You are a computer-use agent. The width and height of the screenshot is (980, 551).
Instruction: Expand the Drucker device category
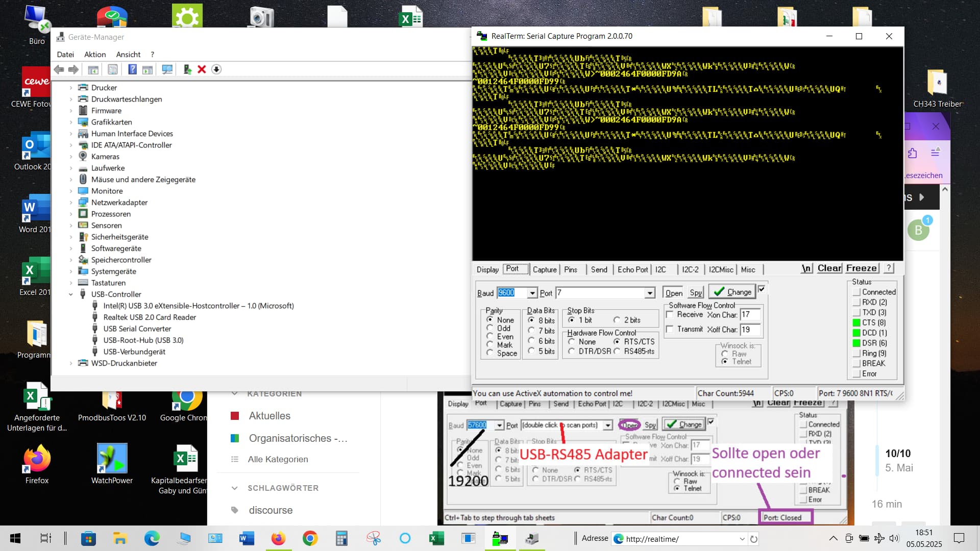pos(71,88)
